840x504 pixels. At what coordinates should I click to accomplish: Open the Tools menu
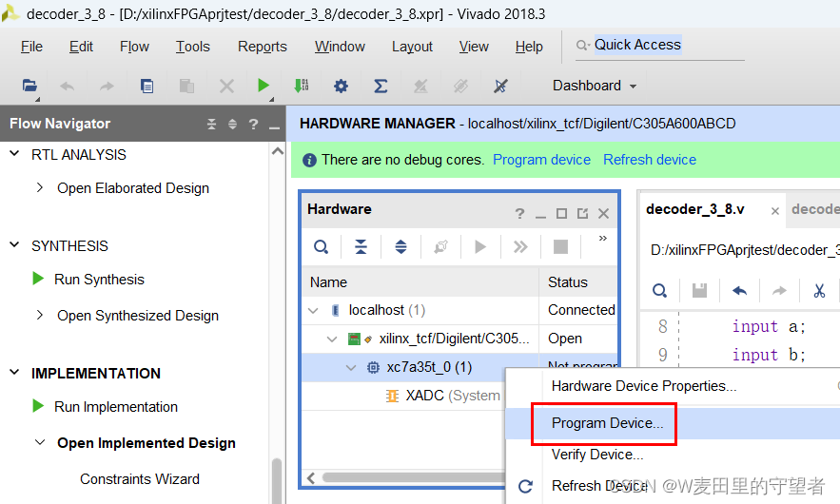point(193,47)
